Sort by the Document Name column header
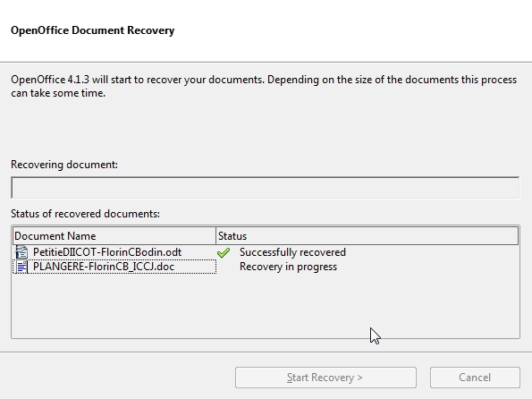The width and height of the screenshot is (532, 399). (114, 236)
